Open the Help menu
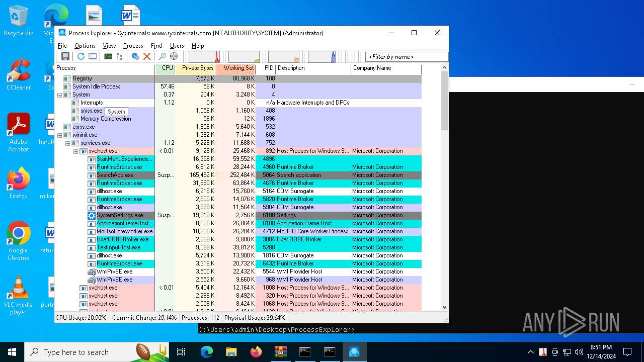Image resolution: width=644 pixels, height=362 pixels. 198,46
